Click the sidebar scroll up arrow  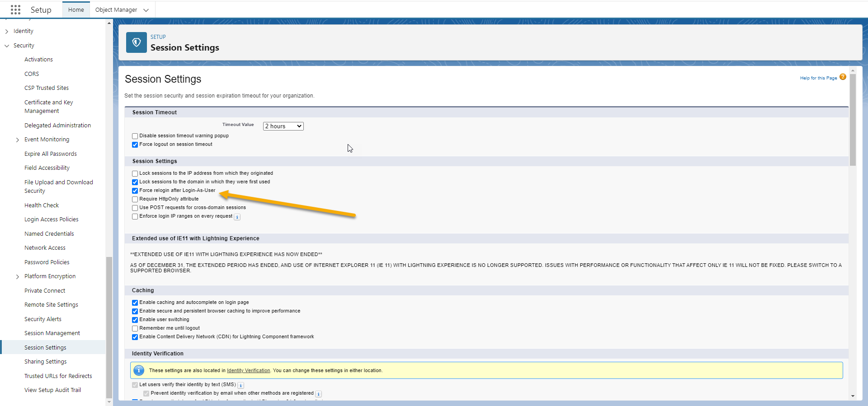click(109, 23)
